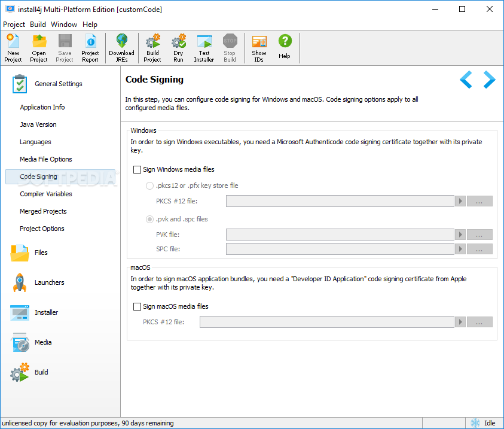504x429 pixels.
Task: Open the Launchers section
Action: (x=37, y=282)
